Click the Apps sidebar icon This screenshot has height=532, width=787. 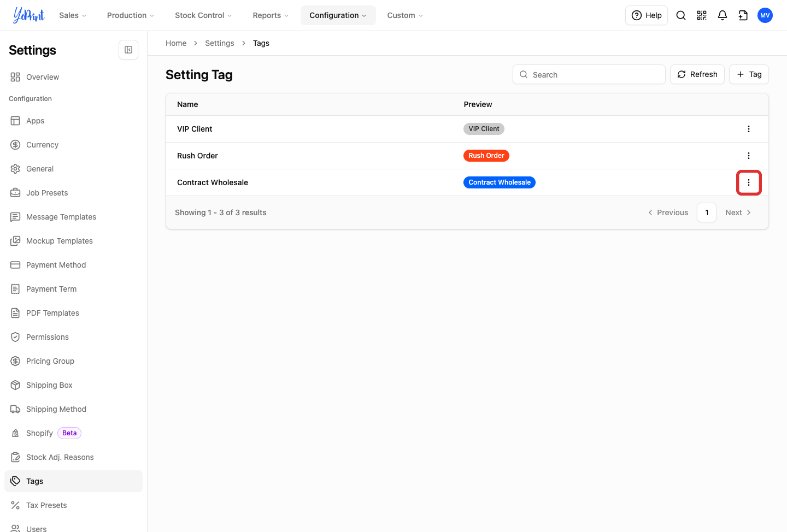point(15,121)
